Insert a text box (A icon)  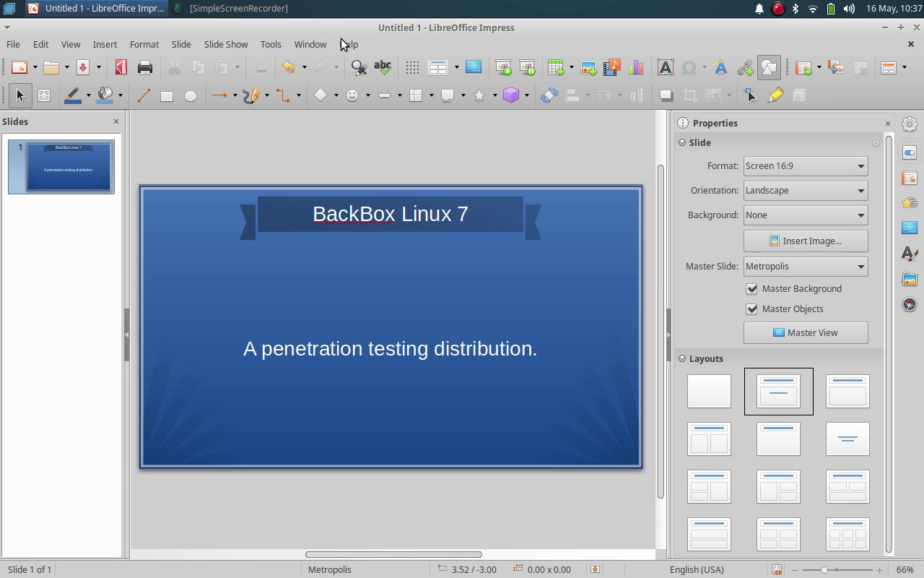coord(666,67)
